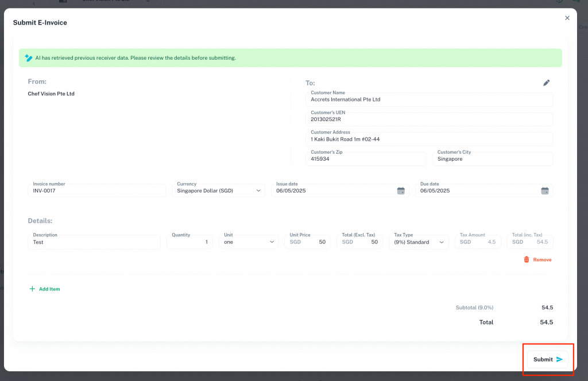Click the bold Total label in the summary
Screen dimensions: 588x381
coord(486,322)
